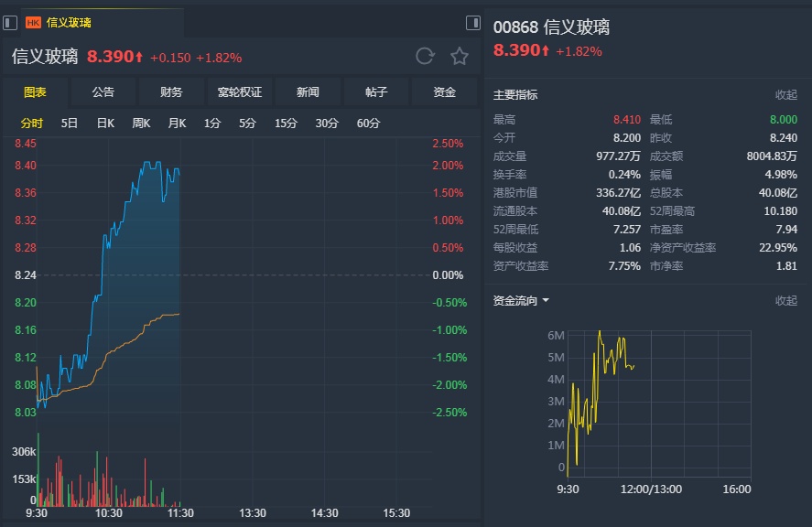Click the 净资产收益率 value 22.95%
The width and height of the screenshot is (812, 527).
click(x=778, y=247)
